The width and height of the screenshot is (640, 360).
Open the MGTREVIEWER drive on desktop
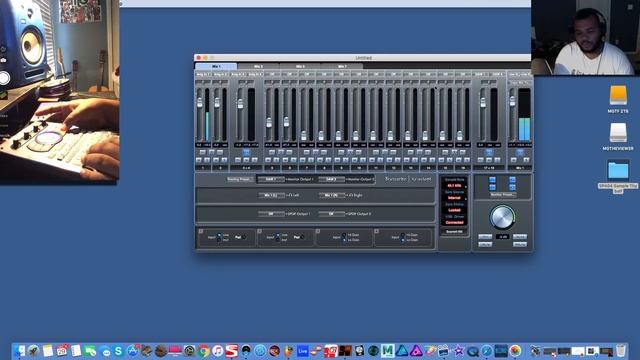click(x=618, y=133)
